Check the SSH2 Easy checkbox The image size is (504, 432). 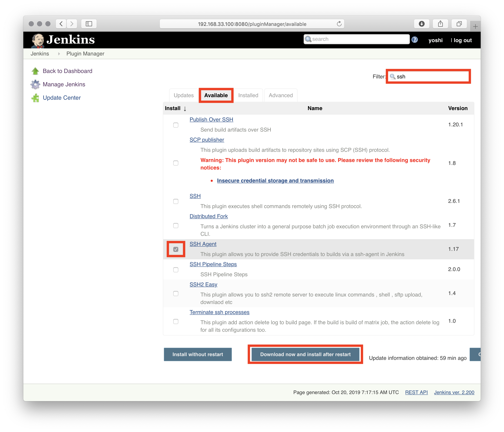point(176,294)
